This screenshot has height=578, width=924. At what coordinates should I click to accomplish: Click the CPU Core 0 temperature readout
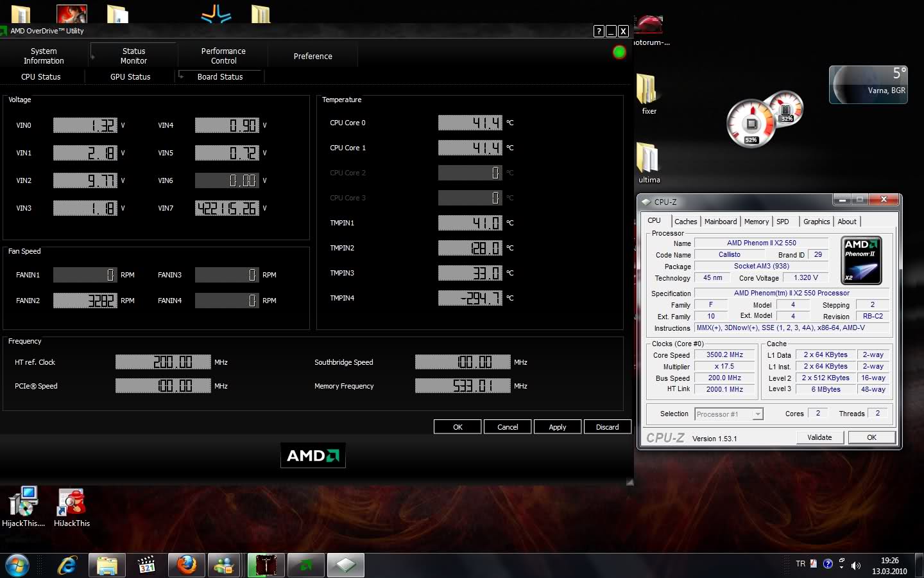tap(470, 123)
